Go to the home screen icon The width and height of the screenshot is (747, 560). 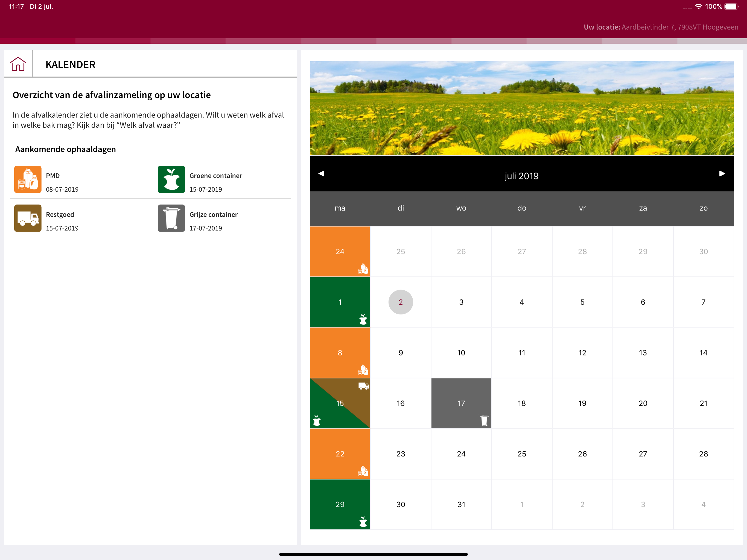[18, 64]
